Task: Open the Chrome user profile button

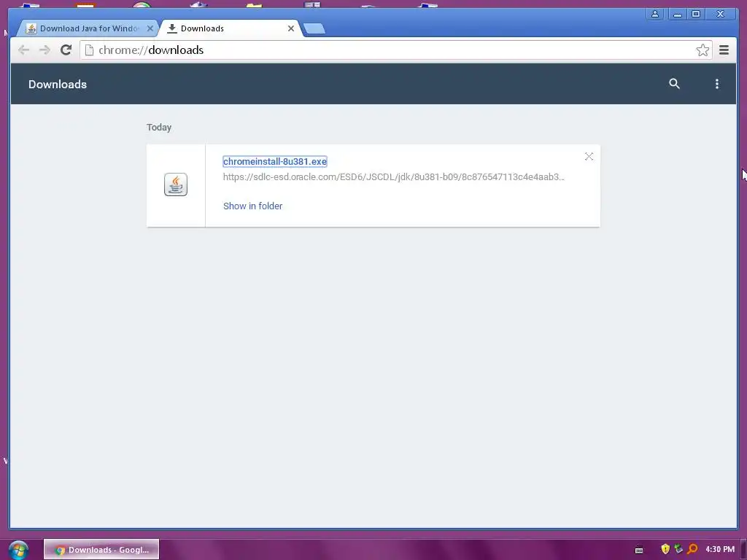Action: point(655,14)
